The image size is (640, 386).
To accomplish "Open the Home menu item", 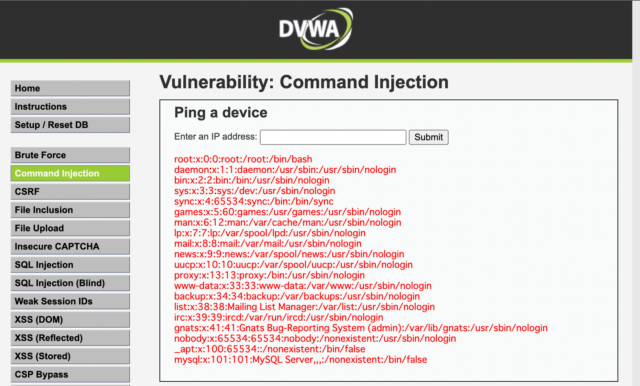I will click(70, 88).
